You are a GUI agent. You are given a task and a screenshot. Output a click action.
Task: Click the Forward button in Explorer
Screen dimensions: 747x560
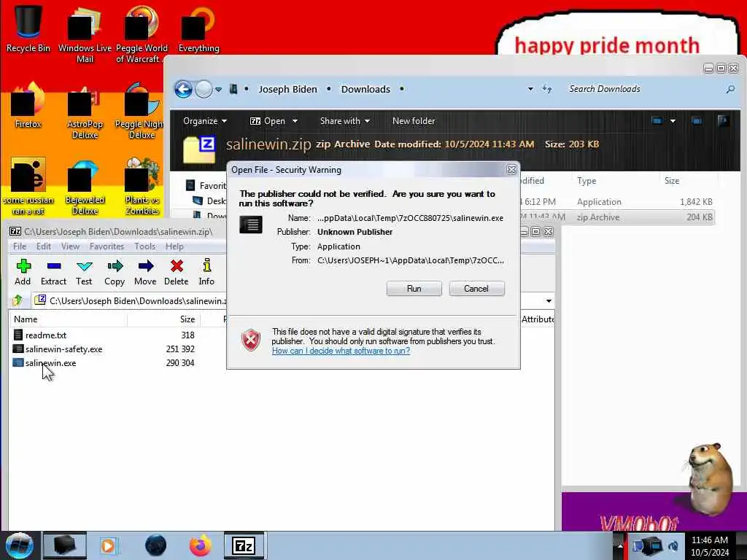[204, 89]
